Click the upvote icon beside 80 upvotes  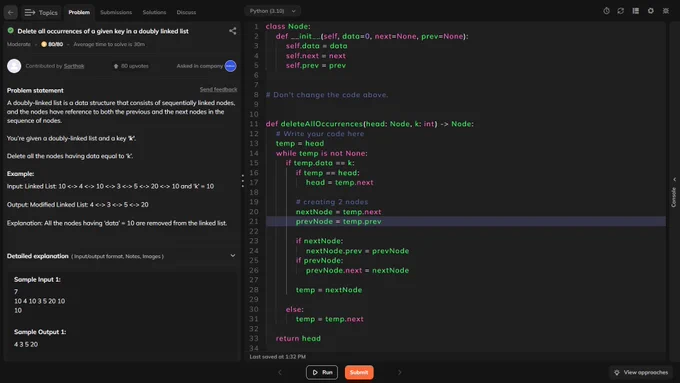pos(116,66)
